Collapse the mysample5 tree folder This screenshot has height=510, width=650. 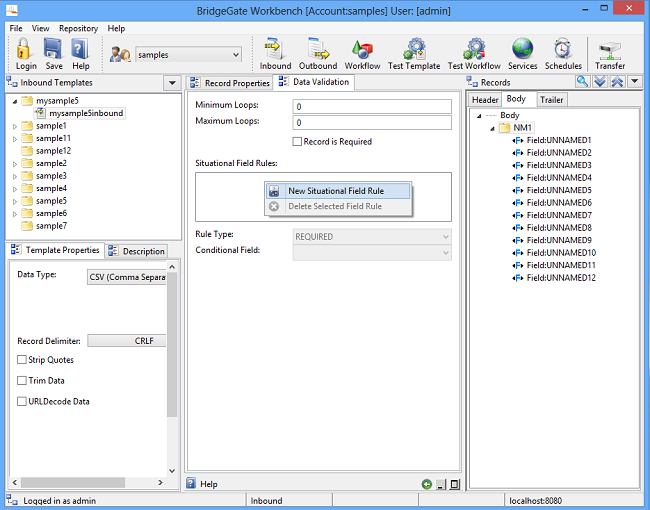coord(15,101)
